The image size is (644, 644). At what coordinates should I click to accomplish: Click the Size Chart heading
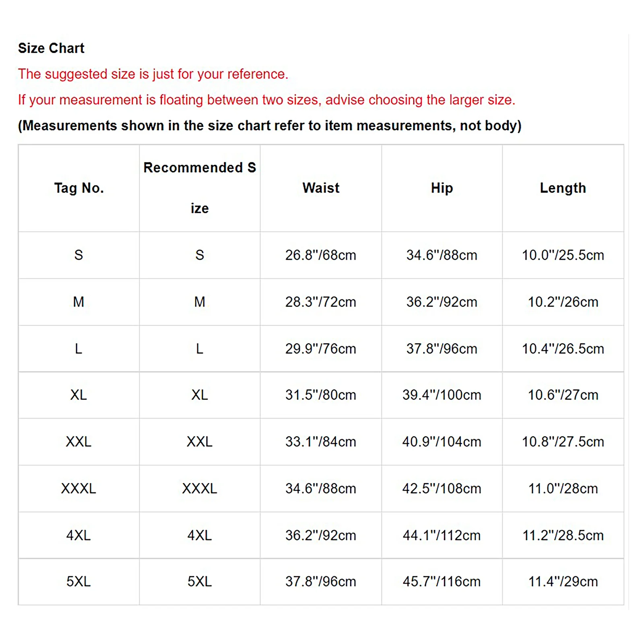[x=51, y=48]
